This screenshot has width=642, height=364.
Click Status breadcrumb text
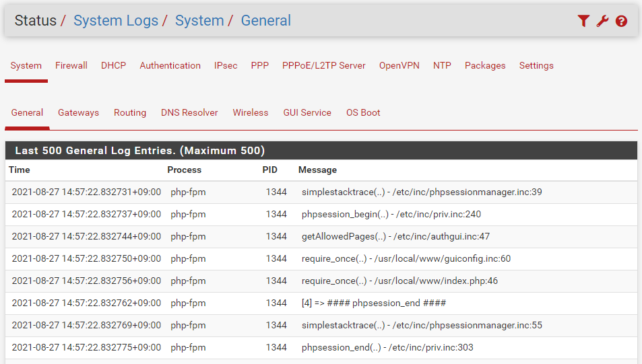coord(35,20)
